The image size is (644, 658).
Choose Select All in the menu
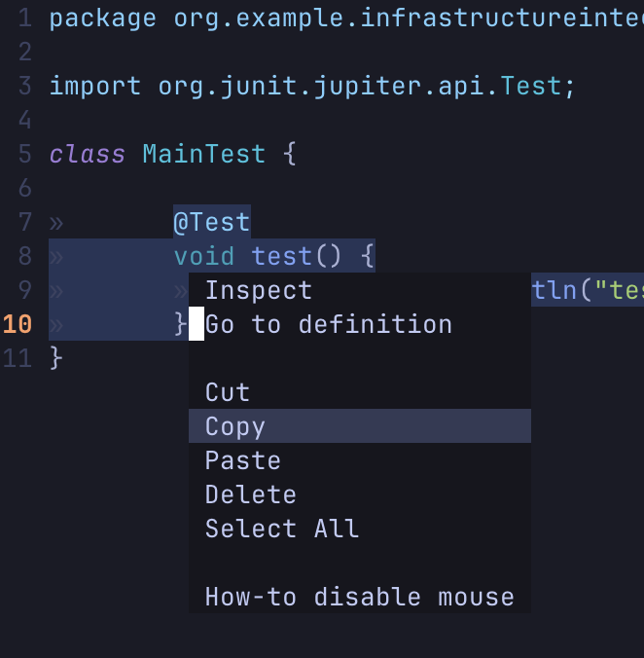(x=282, y=529)
